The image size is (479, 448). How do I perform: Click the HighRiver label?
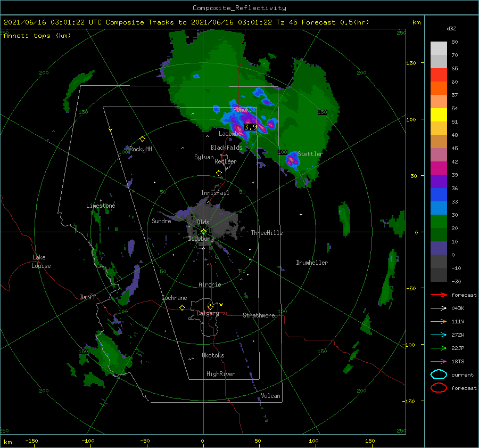(x=221, y=374)
